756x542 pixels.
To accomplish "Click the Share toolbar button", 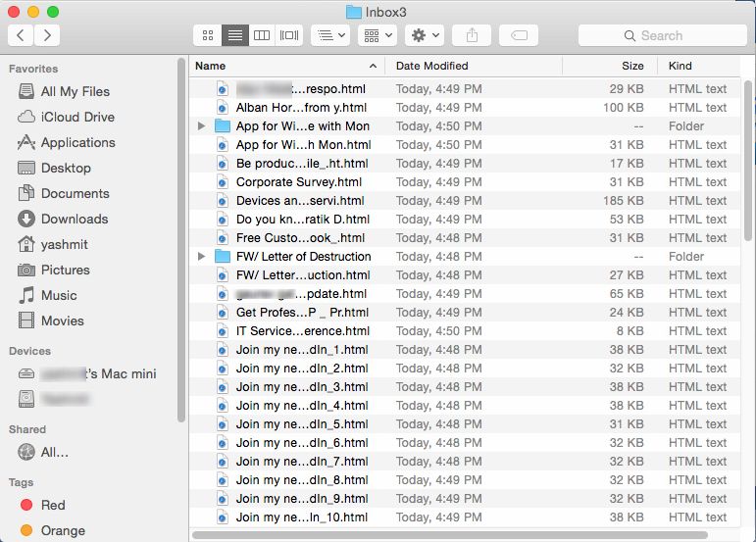I will [472, 35].
